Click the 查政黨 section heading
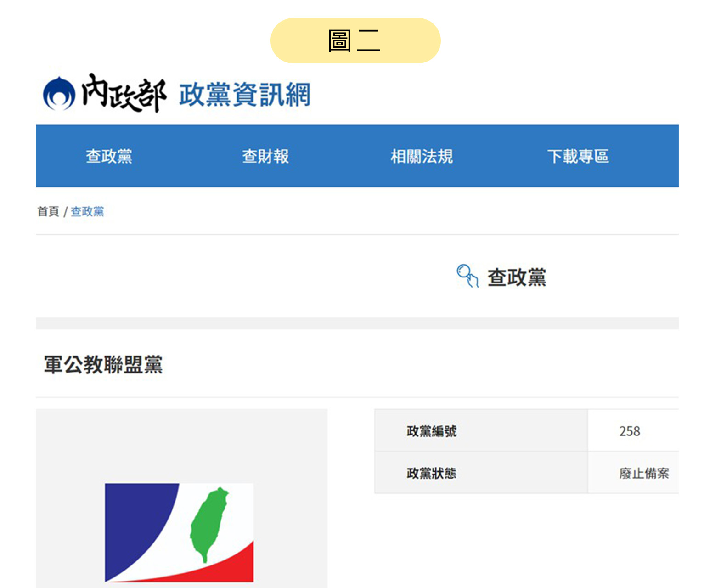This screenshot has width=704, height=588. [x=517, y=277]
